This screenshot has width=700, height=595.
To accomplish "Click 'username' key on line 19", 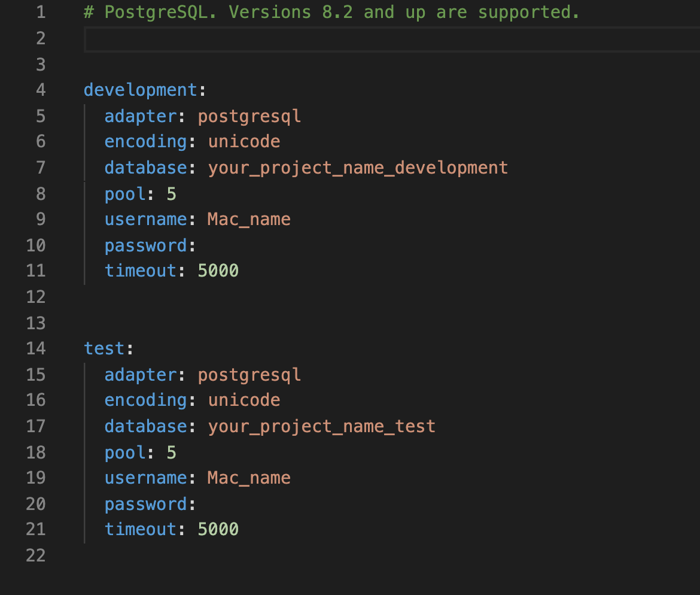I will pos(145,478).
